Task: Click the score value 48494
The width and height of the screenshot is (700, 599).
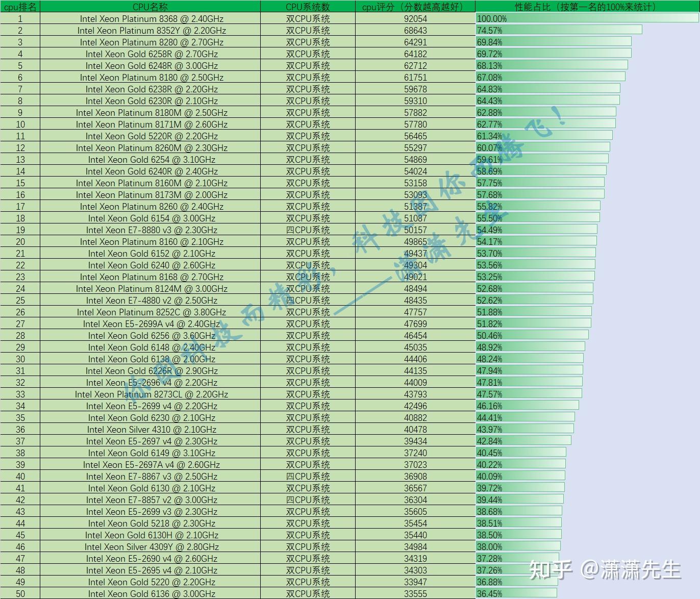Action: [x=415, y=289]
